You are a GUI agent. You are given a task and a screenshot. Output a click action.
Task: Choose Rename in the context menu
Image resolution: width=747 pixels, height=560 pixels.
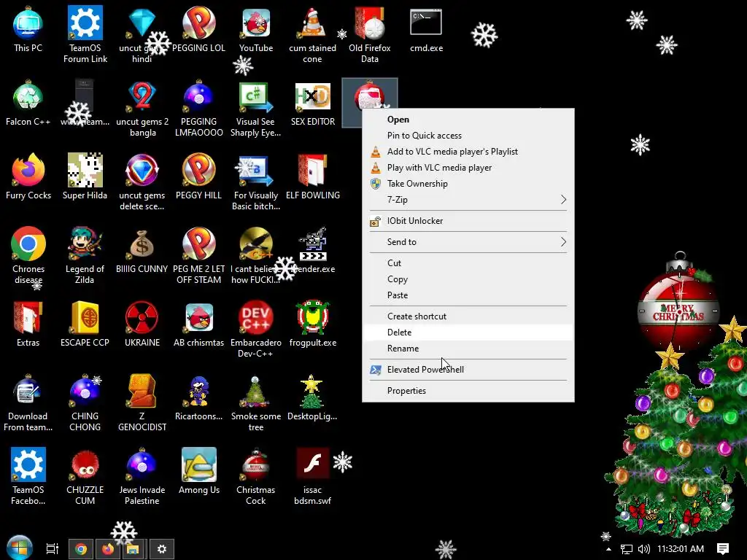tap(468, 349)
